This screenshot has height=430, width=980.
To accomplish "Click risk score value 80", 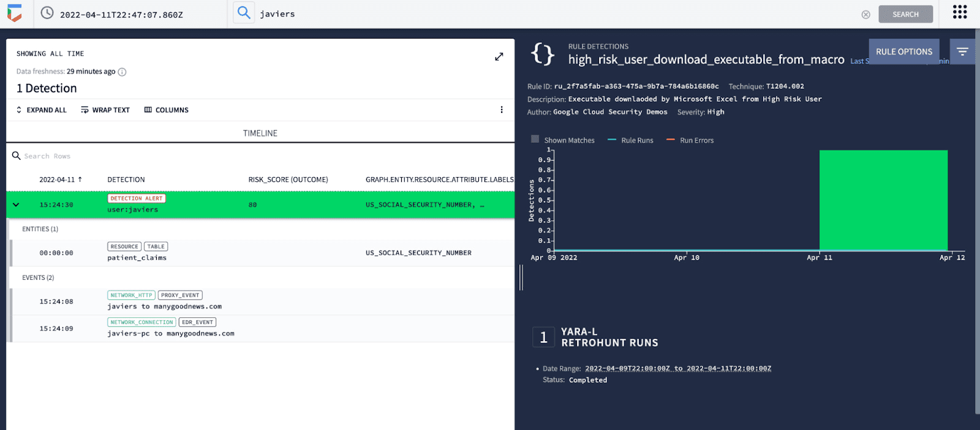I will (252, 205).
